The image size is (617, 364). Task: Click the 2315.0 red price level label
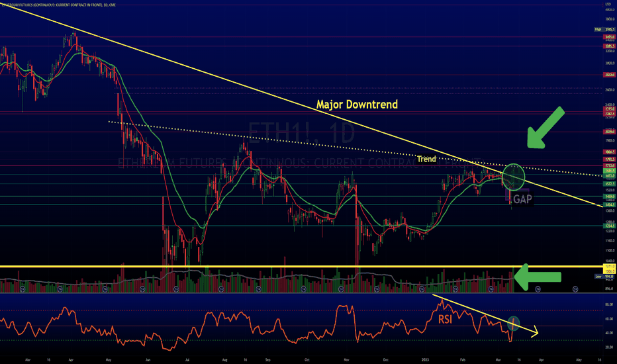pos(610,109)
